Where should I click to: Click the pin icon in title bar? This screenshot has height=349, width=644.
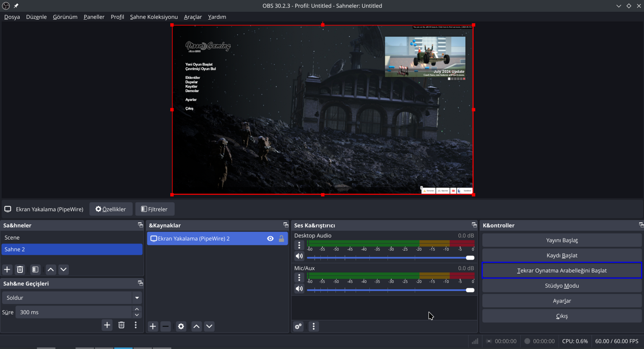click(x=16, y=6)
